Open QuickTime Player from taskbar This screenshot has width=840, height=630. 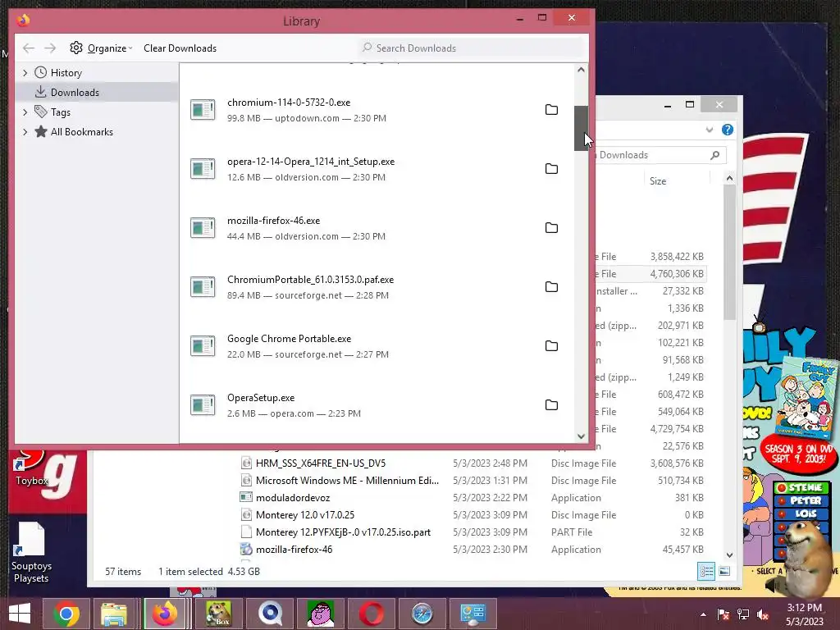[x=270, y=614]
